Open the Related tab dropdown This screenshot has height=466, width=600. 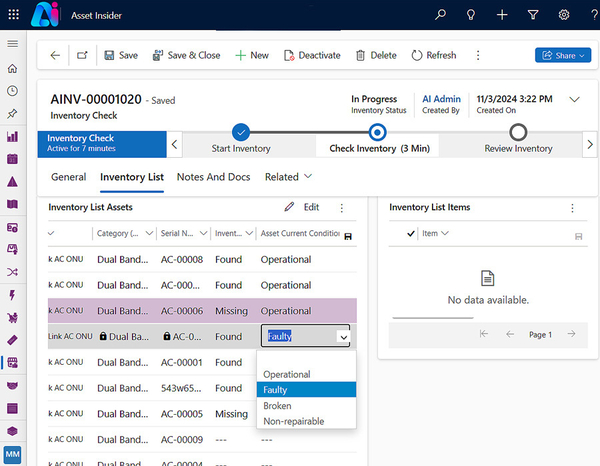coord(289,177)
